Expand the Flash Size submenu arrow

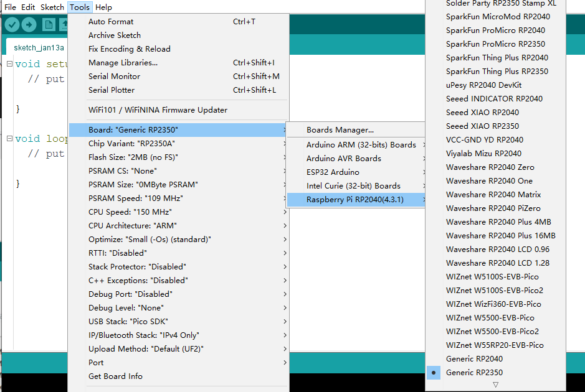(285, 157)
